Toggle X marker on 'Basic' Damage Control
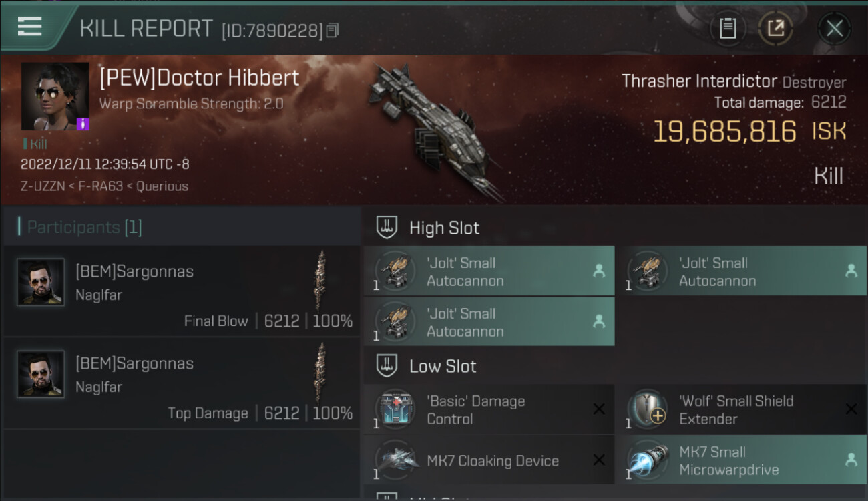868x501 pixels. tap(599, 409)
